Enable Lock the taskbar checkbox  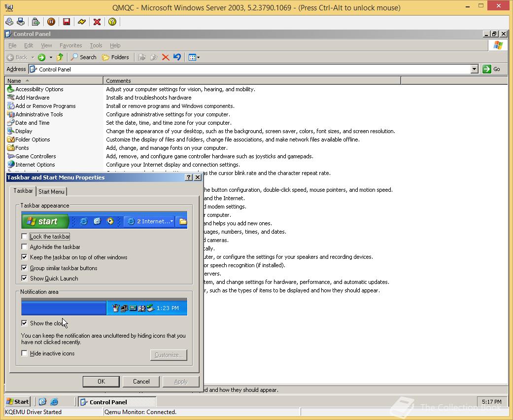pos(24,236)
